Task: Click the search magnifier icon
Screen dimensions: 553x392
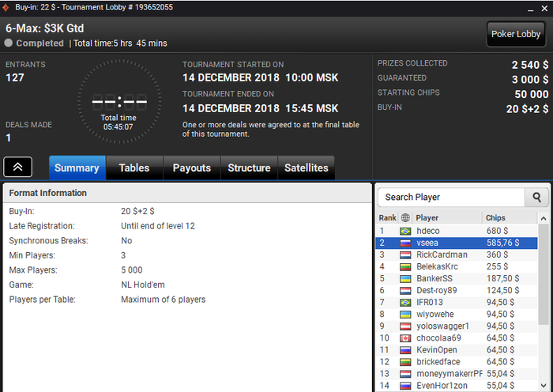Action: 536,198
